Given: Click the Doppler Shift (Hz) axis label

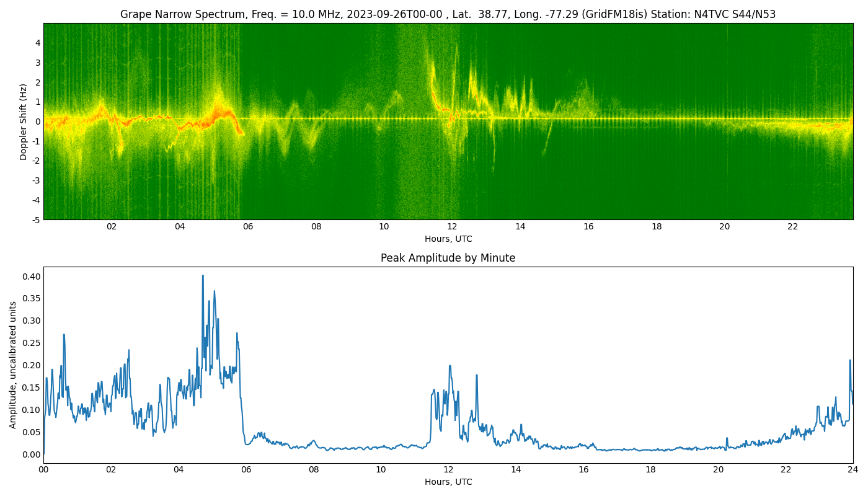Looking at the screenshot, I should 24,122.
